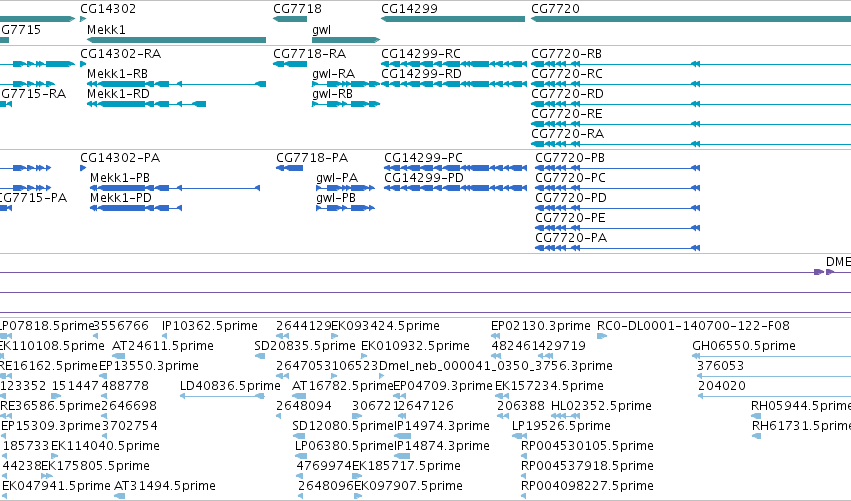Open protein CG14299-PC label
The image size is (851, 501).
(423, 158)
